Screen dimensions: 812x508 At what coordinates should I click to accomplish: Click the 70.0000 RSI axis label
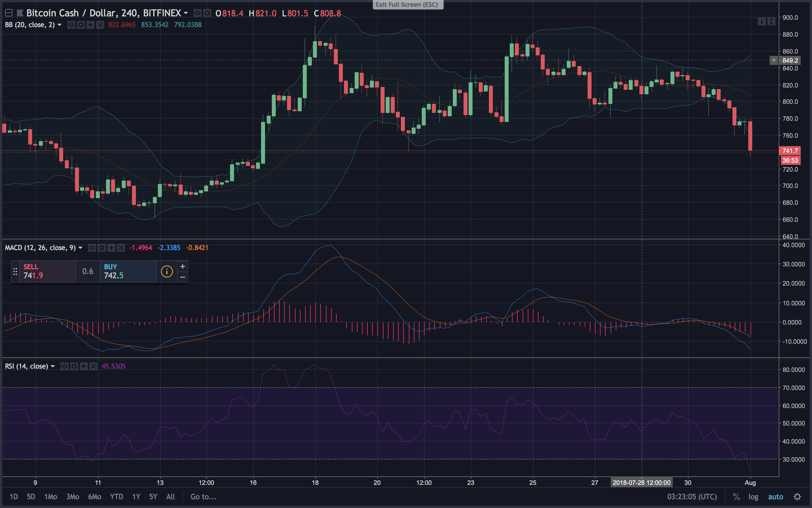pos(793,388)
